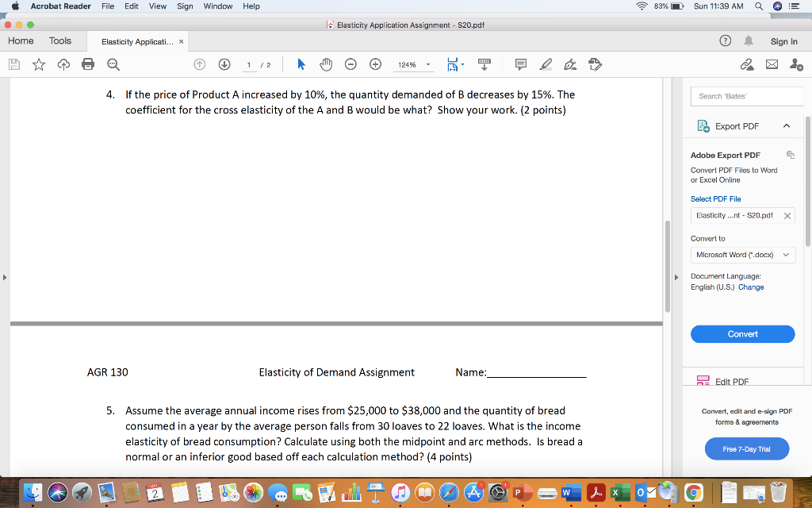Image resolution: width=812 pixels, height=508 pixels.
Task: Click the Sign In text
Action: [783, 40]
